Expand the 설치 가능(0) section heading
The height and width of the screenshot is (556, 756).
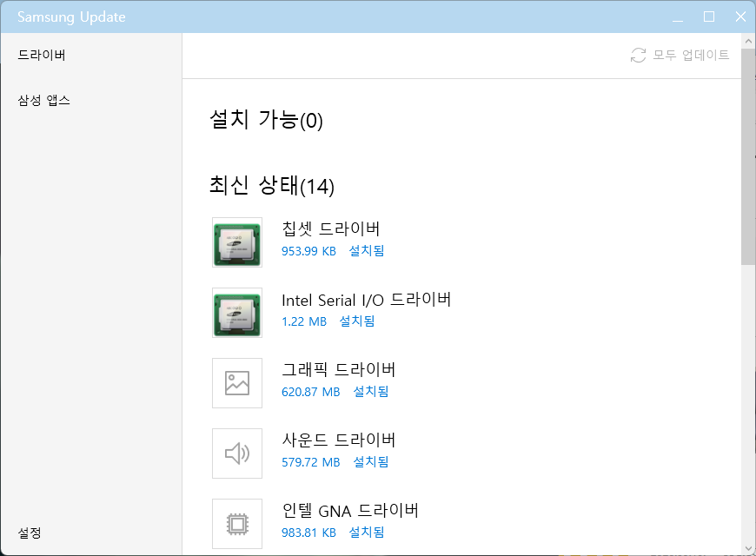click(x=266, y=120)
